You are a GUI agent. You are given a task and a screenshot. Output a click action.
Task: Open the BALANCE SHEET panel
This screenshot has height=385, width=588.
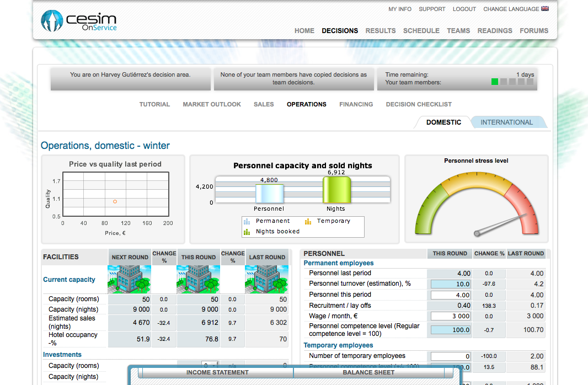(x=368, y=372)
